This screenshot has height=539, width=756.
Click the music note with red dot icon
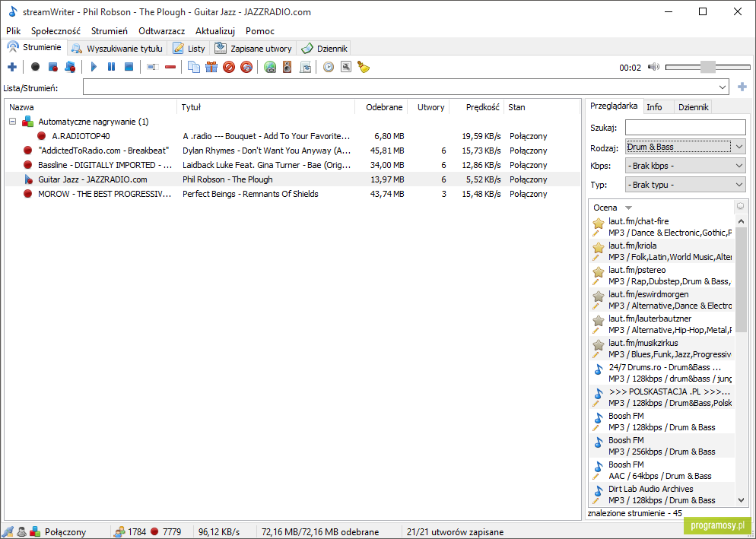click(x=70, y=67)
